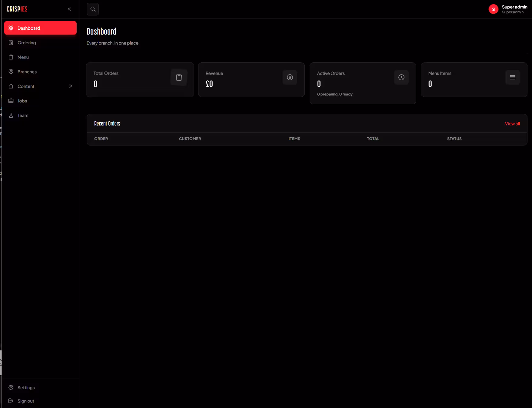Screen dimensions: 532x408
Task: Click the Menu Items list icon
Action: click(513, 77)
